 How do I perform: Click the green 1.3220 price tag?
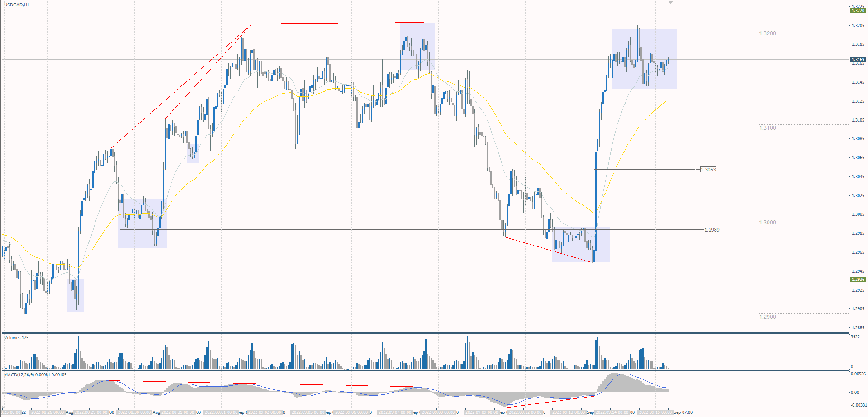[x=858, y=10]
